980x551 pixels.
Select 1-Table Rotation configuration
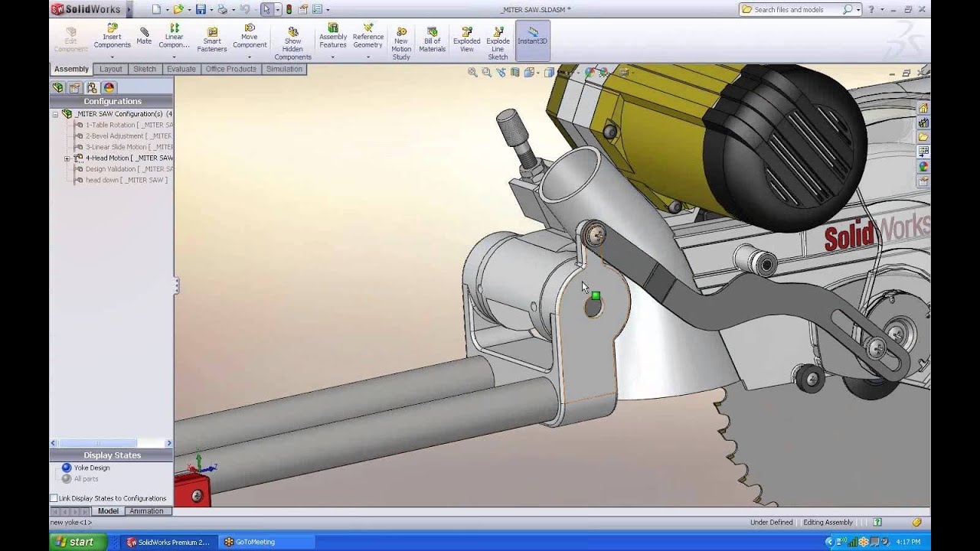(124, 125)
